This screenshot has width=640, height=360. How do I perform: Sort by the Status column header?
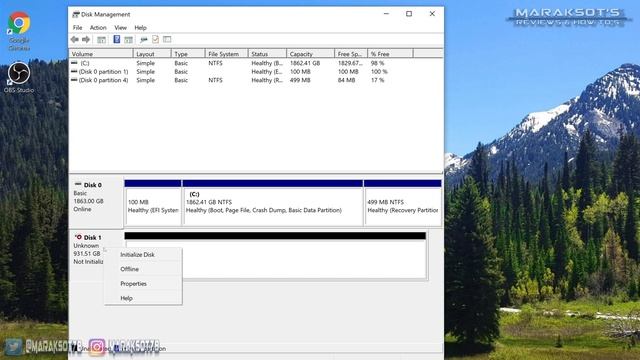[267, 54]
